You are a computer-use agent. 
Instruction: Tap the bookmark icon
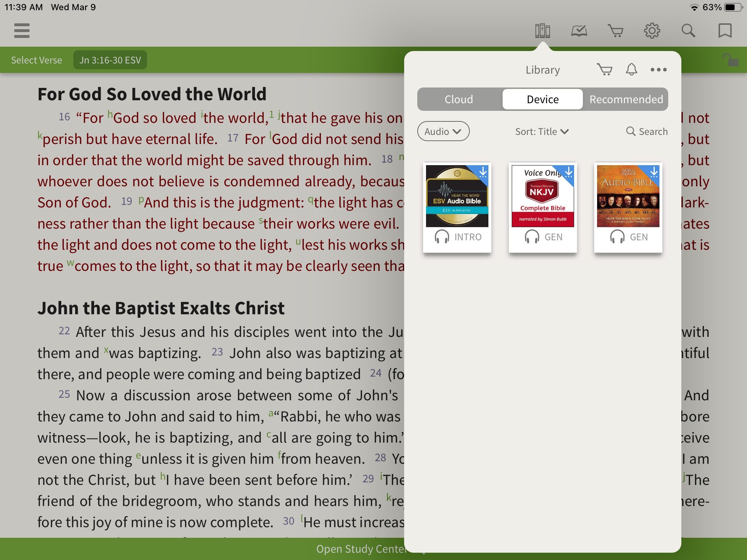click(725, 31)
